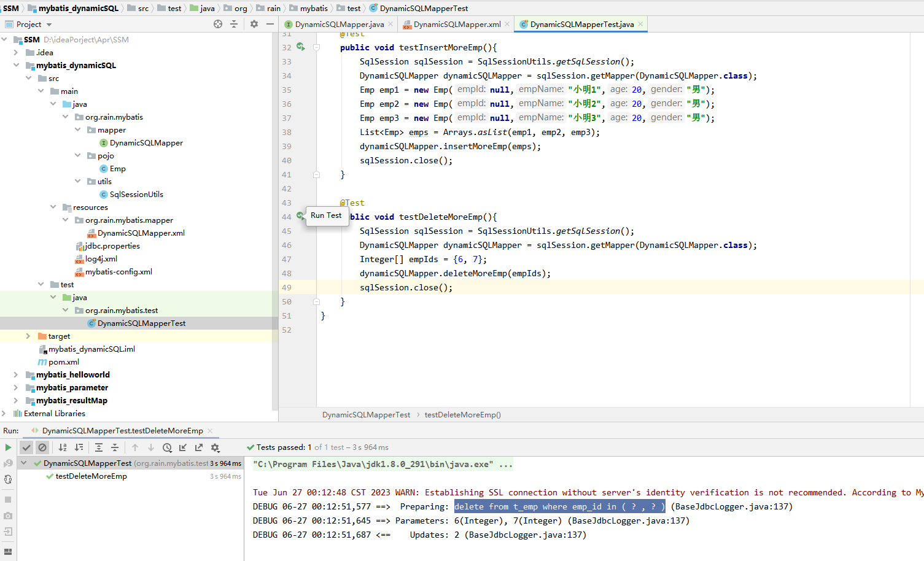This screenshot has width=924, height=561.
Task: Open DynamicSQLMapper interface in tree
Action: point(146,143)
